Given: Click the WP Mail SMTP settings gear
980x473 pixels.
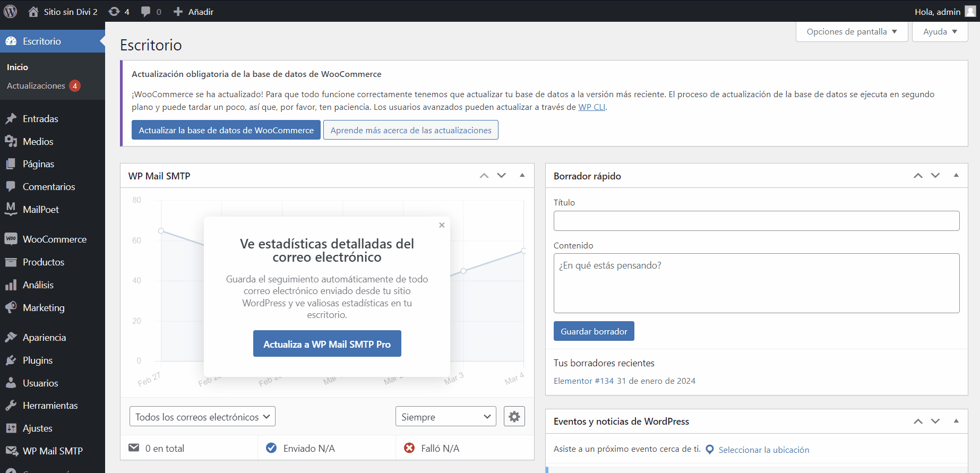Looking at the screenshot, I should pyautogui.click(x=514, y=417).
